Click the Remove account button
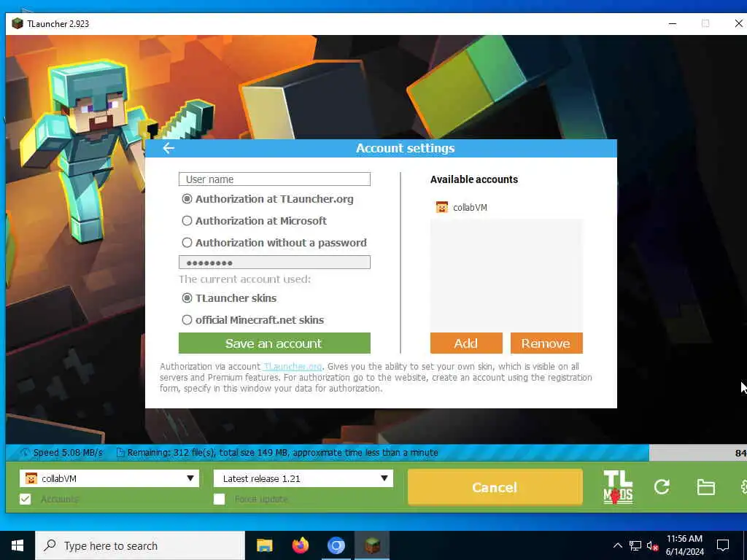 pyautogui.click(x=546, y=343)
